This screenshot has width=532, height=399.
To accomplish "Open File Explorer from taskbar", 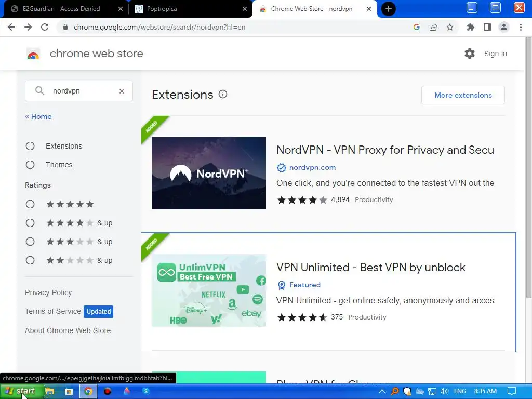I will (x=50, y=391).
